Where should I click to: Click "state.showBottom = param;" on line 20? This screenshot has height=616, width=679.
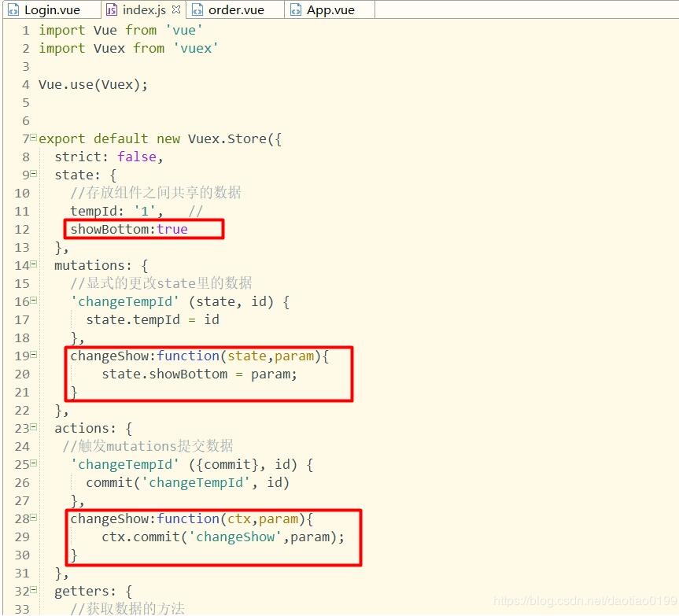[x=200, y=374]
